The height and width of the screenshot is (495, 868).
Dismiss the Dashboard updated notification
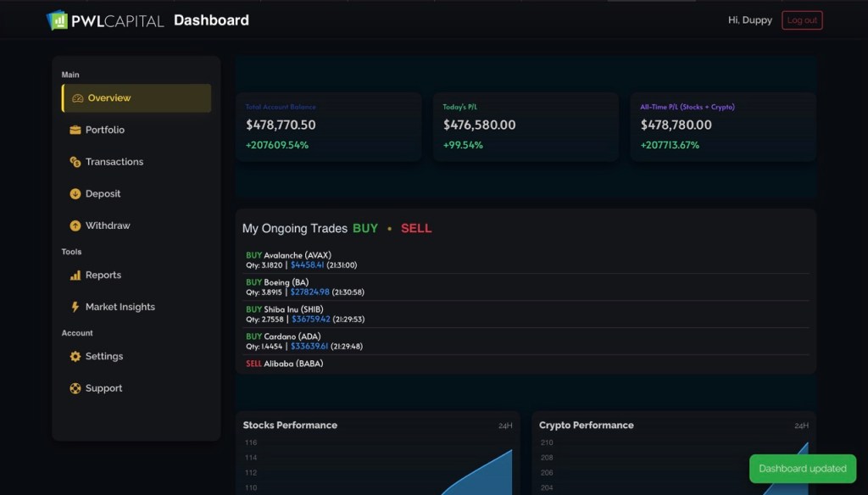pyautogui.click(x=802, y=469)
